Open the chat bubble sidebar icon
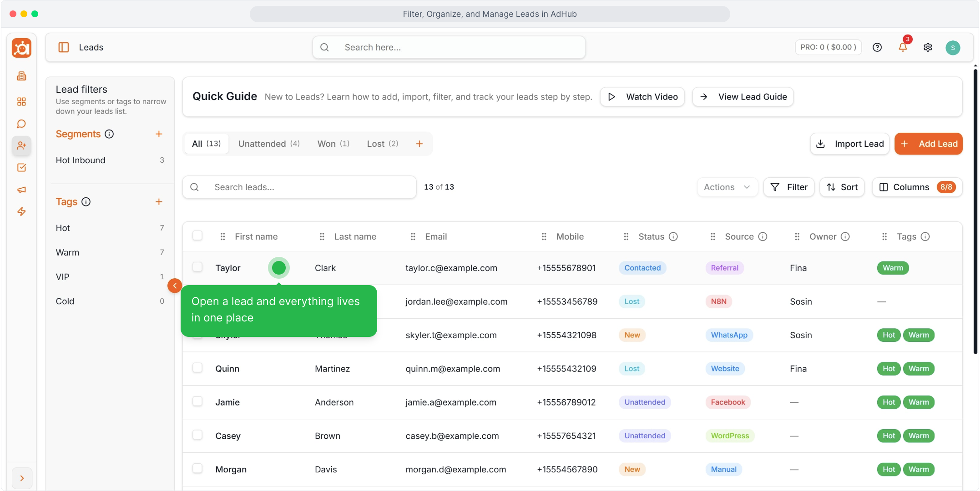 [21, 124]
